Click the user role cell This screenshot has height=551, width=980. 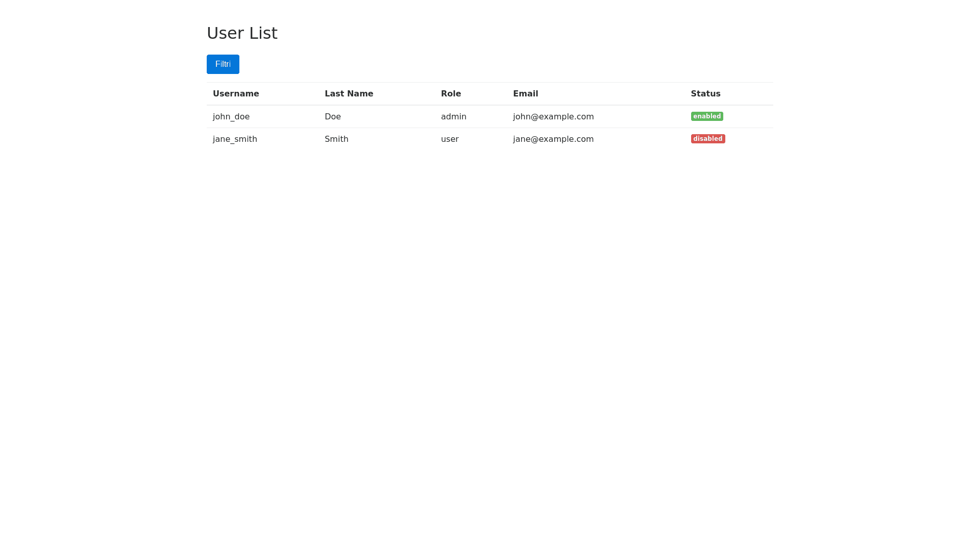pos(450,139)
